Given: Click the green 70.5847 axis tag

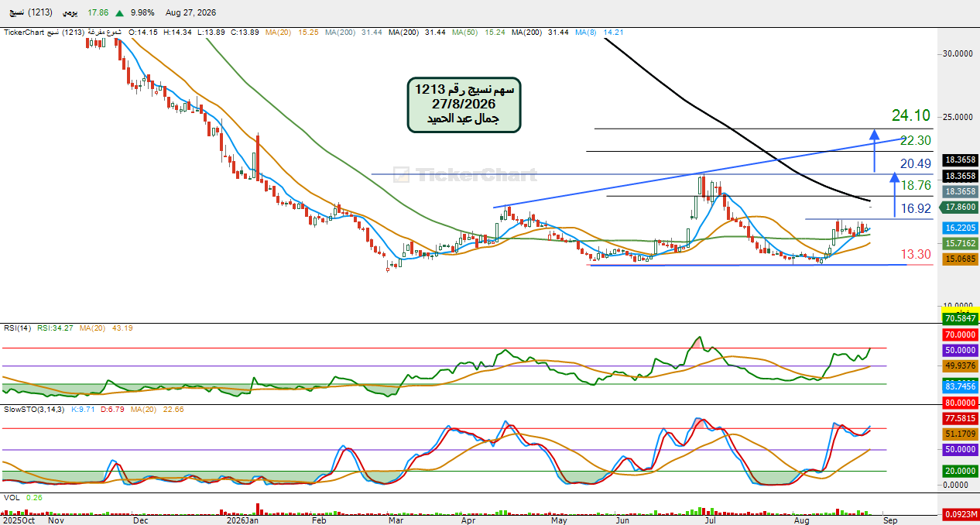Looking at the screenshot, I should pyautogui.click(x=961, y=318).
